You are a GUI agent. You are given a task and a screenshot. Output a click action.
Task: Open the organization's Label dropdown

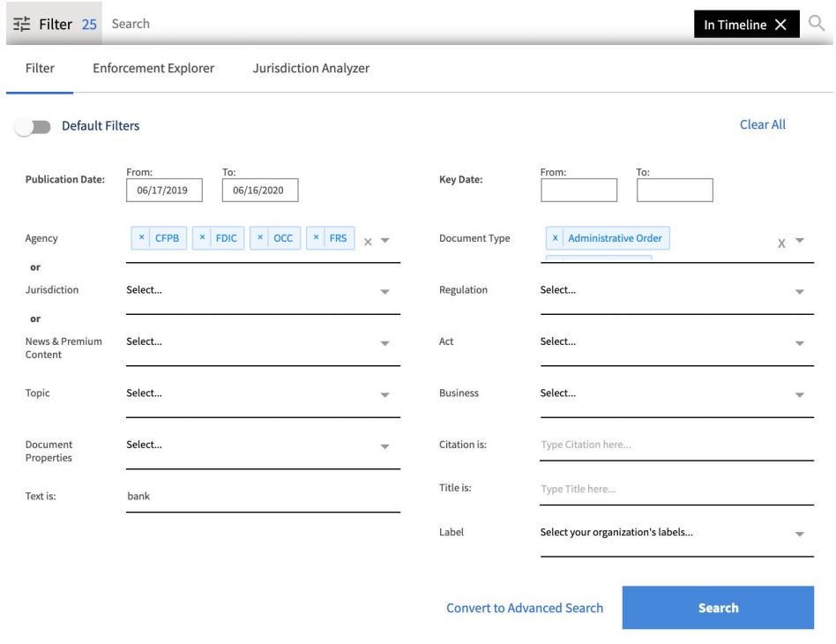tap(677, 533)
